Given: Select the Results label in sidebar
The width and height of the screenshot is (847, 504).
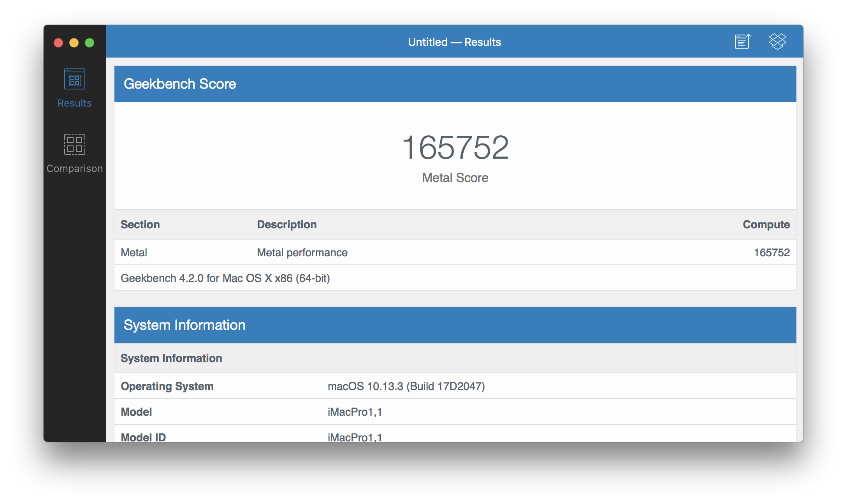Looking at the screenshot, I should pyautogui.click(x=74, y=103).
